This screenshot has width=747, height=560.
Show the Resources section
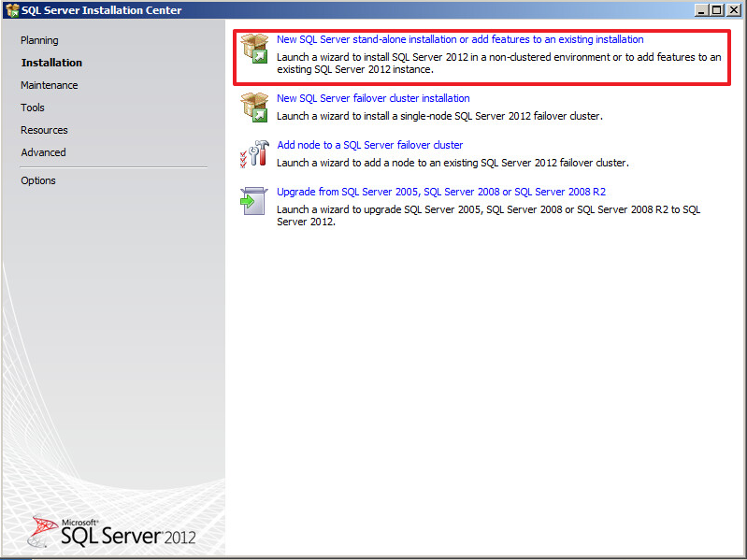click(x=44, y=130)
